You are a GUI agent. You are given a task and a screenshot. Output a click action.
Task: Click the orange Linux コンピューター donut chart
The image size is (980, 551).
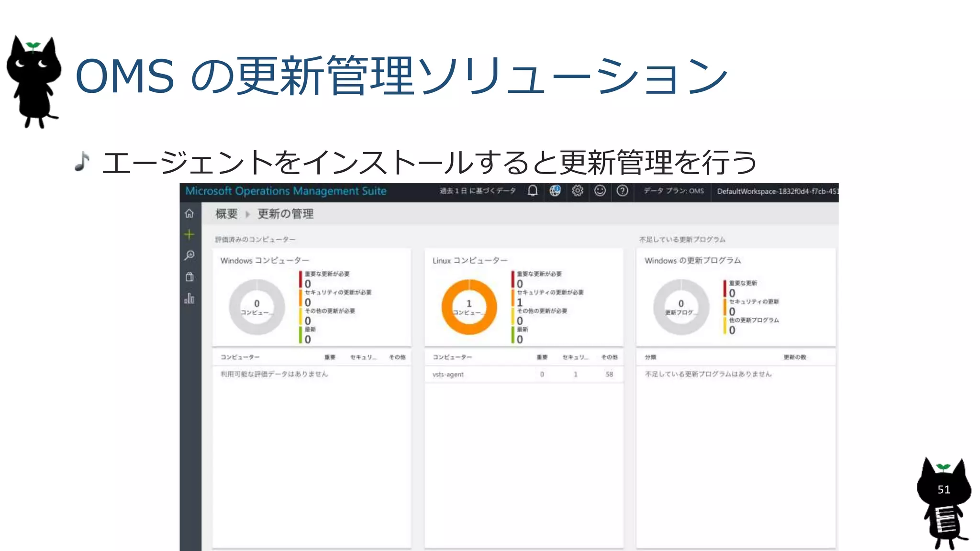[469, 307]
